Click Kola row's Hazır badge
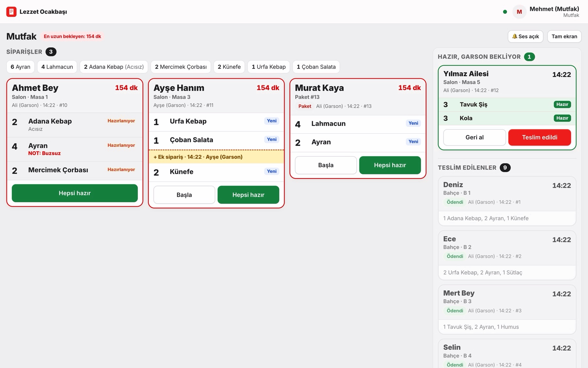The image size is (588, 368). click(x=562, y=118)
